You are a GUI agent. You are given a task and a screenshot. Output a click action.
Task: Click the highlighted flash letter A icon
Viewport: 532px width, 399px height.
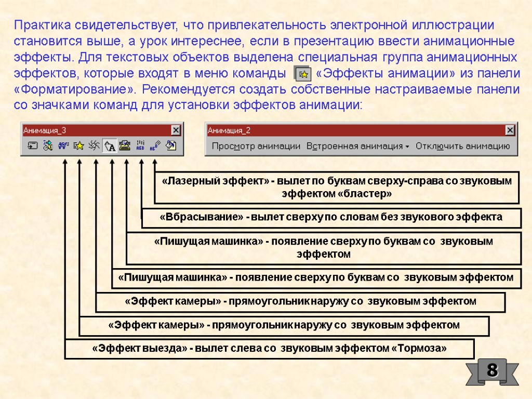(x=110, y=146)
